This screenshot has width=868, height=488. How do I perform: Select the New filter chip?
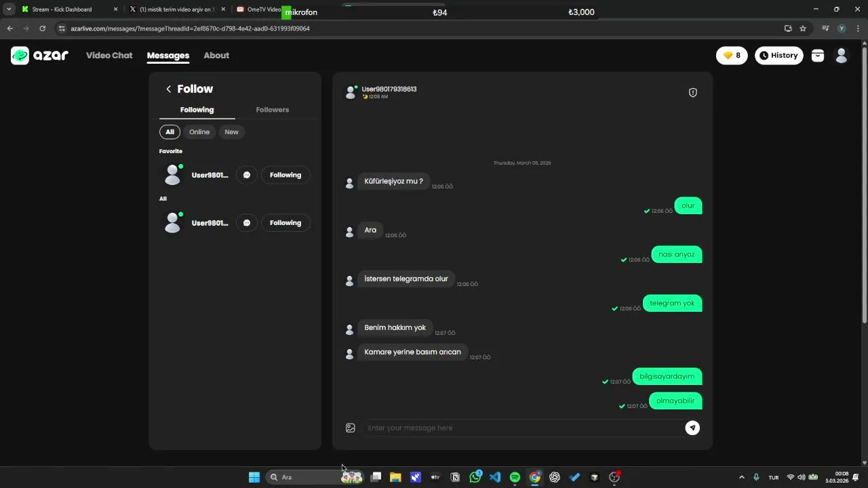click(x=231, y=131)
